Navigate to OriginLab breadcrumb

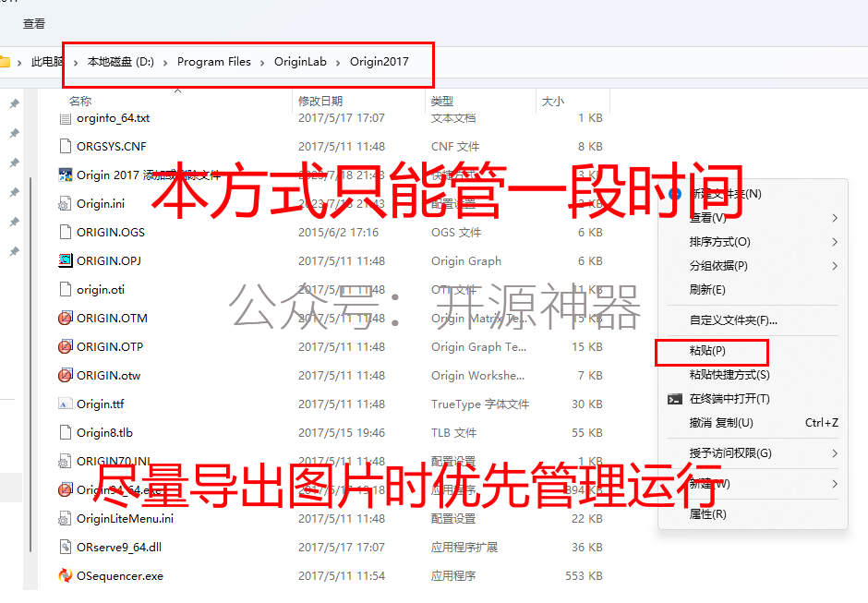[x=300, y=62]
